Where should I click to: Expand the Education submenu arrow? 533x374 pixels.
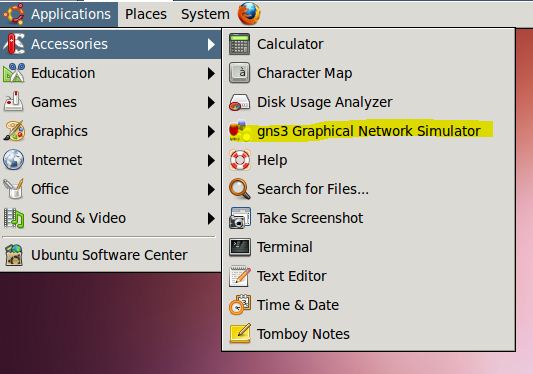[211, 73]
